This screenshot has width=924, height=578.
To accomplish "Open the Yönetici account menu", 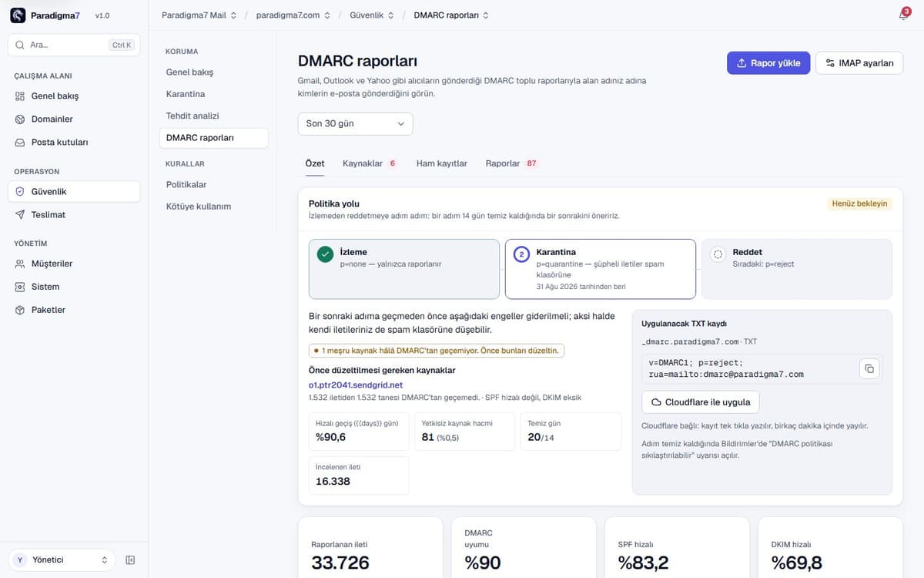I will click(x=62, y=560).
